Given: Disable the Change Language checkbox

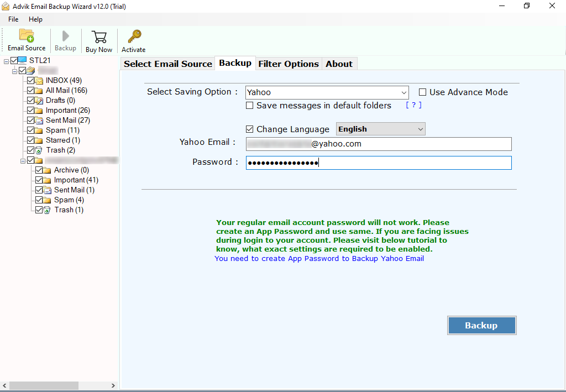Looking at the screenshot, I should tap(249, 129).
